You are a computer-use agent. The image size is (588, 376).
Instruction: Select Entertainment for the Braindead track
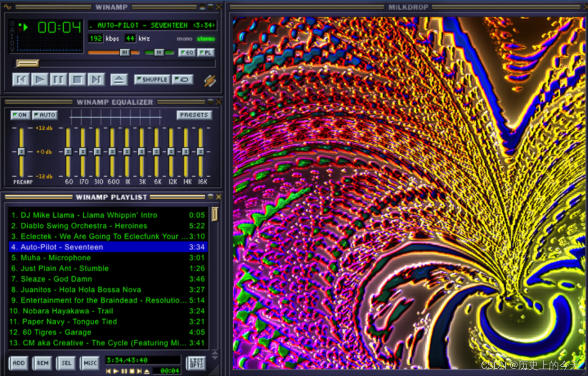coord(108,300)
